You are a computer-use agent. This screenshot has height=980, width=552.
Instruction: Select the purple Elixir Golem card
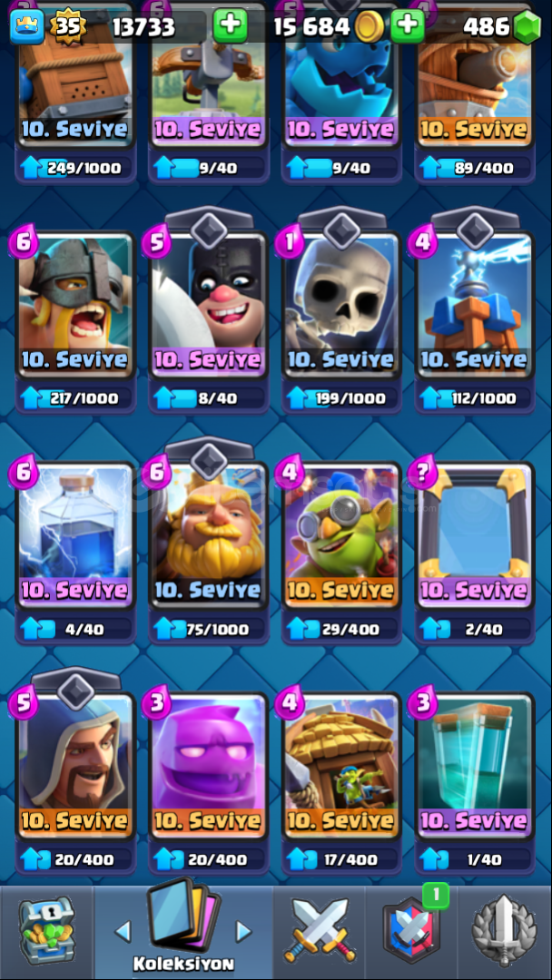tap(208, 766)
